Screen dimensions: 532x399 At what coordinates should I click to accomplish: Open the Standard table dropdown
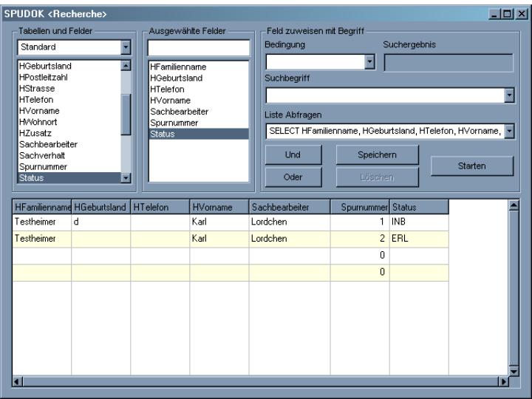coord(125,48)
